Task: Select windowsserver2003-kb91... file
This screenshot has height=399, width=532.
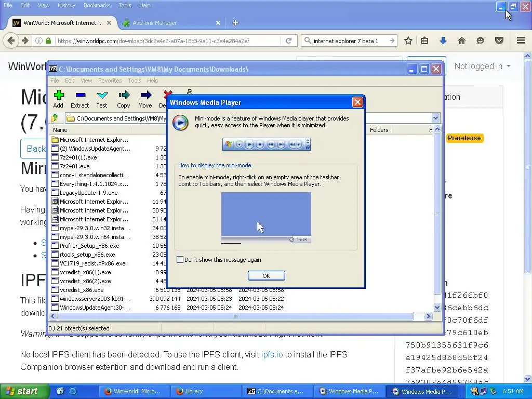Action: pyautogui.click(x=91, y=299)
